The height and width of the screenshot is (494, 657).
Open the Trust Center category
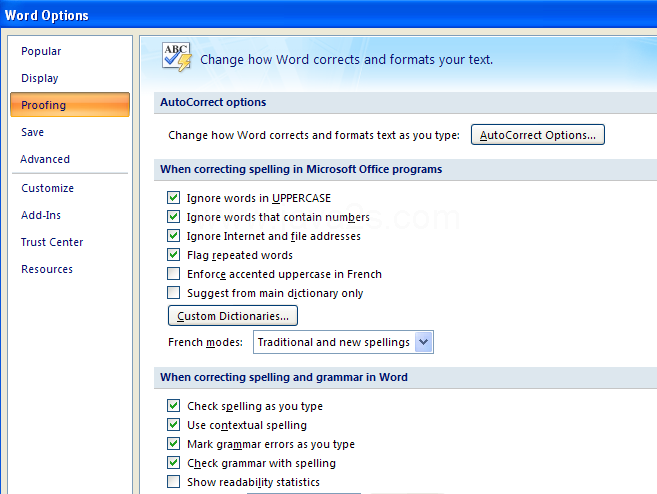[52, 242]
